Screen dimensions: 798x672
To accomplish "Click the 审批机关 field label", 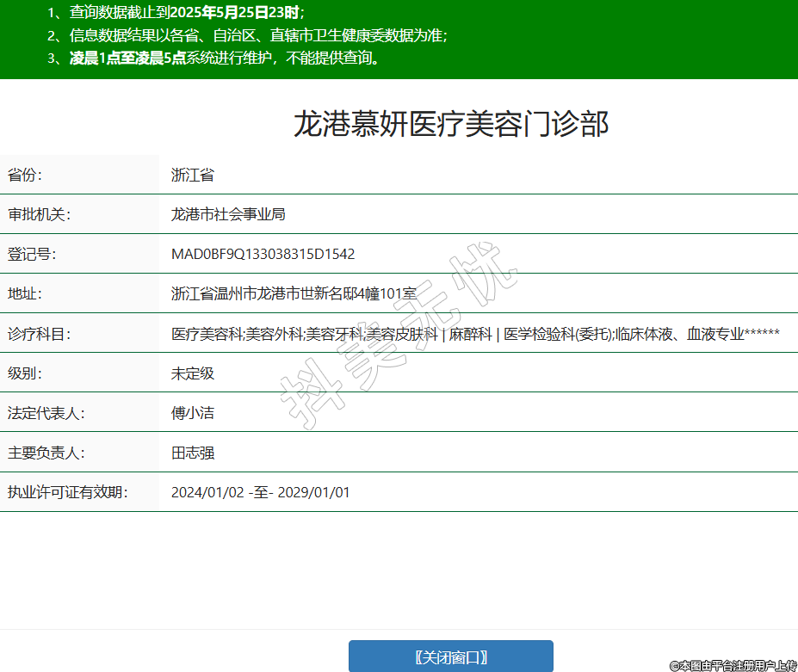I will click(x=38, y=215).
